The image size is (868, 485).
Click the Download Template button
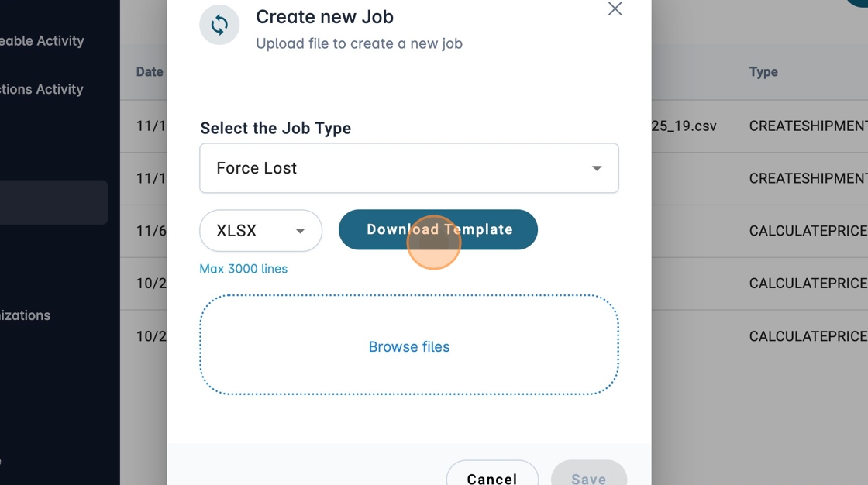(439, 229)
